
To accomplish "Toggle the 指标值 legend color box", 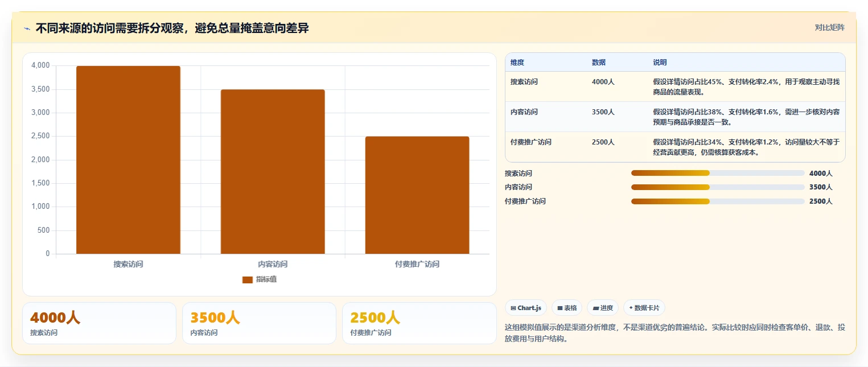I will (x=247, y=279).
